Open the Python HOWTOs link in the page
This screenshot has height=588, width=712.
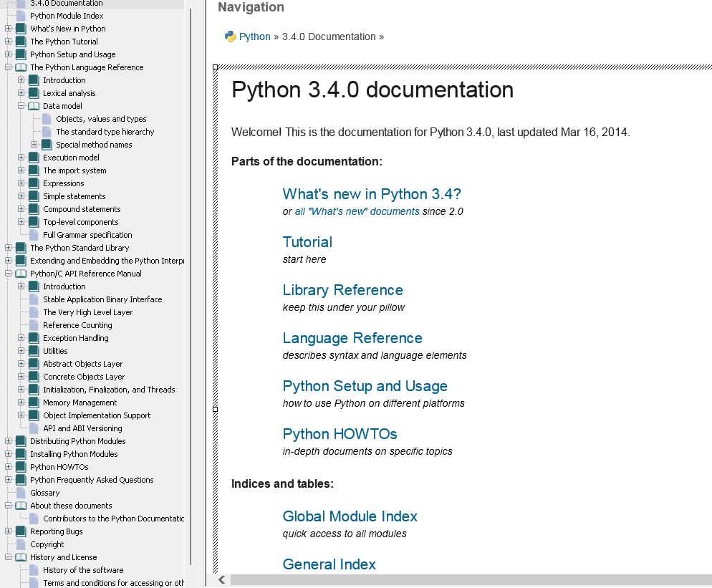(x=340, y=434)
